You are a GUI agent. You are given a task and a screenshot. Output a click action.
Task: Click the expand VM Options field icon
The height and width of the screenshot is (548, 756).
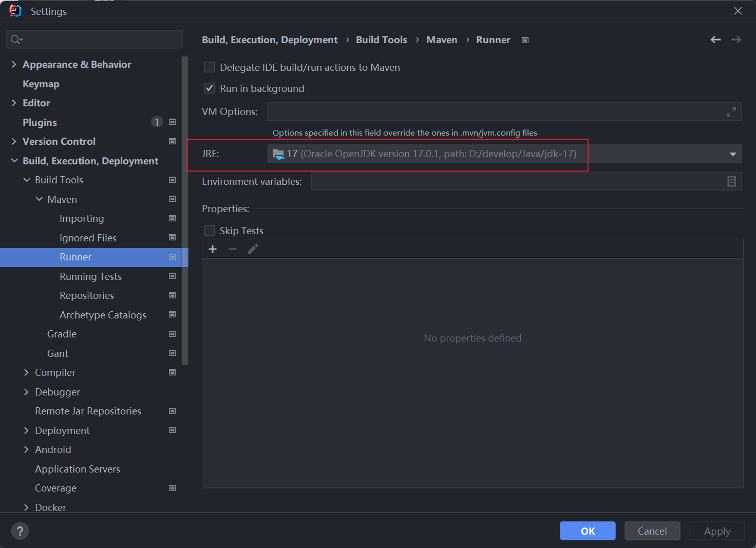pyautogui.click(x=731, y=112)
